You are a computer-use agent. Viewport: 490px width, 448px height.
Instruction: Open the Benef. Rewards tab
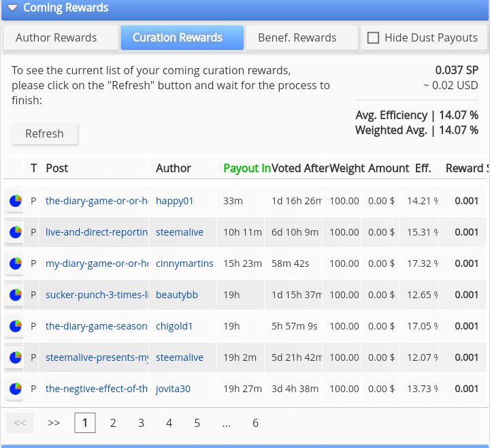[x=297, y=38]
